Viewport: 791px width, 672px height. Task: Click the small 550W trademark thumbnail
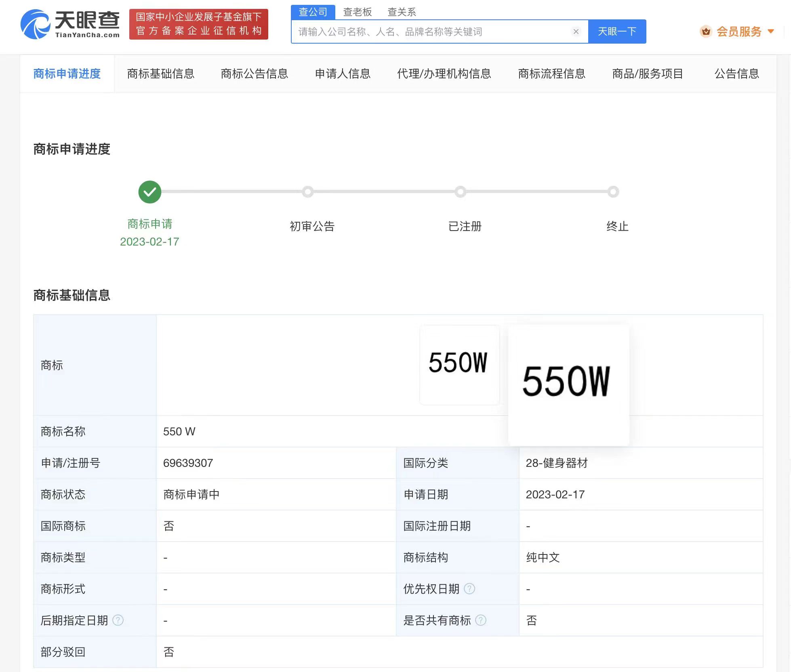tap(460, 365)
